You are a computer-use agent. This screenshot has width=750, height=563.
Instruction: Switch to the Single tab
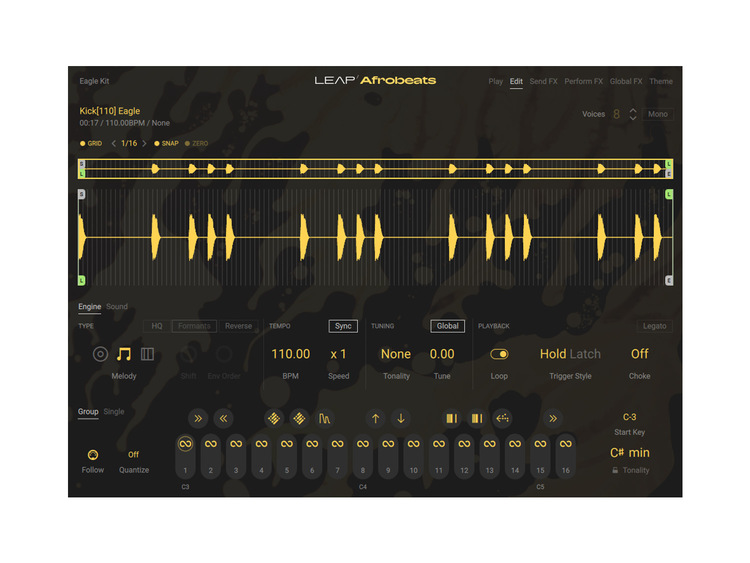coord(114,411)
